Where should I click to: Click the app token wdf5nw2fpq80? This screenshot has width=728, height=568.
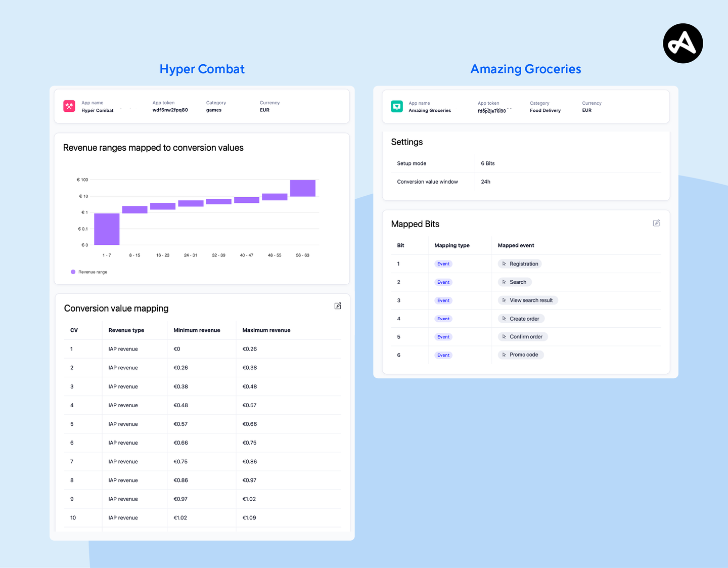[170, 109]
